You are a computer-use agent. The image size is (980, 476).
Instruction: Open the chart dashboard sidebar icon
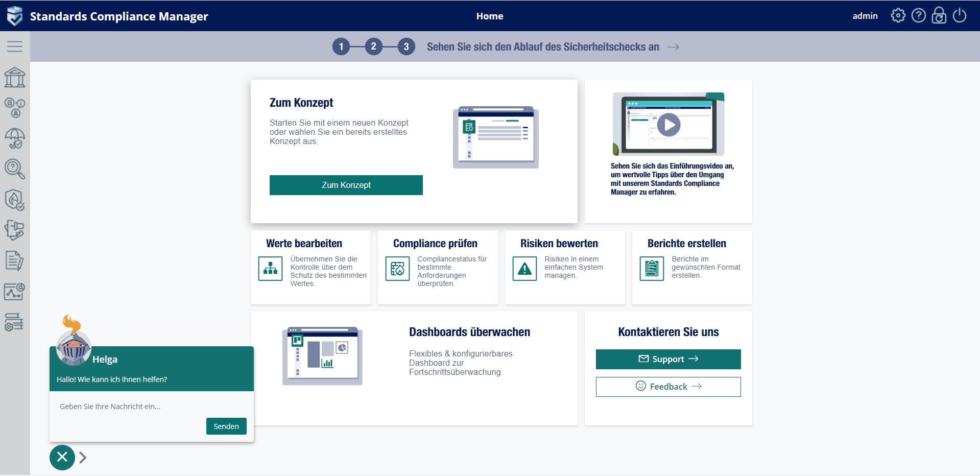(x=15, y=292)
